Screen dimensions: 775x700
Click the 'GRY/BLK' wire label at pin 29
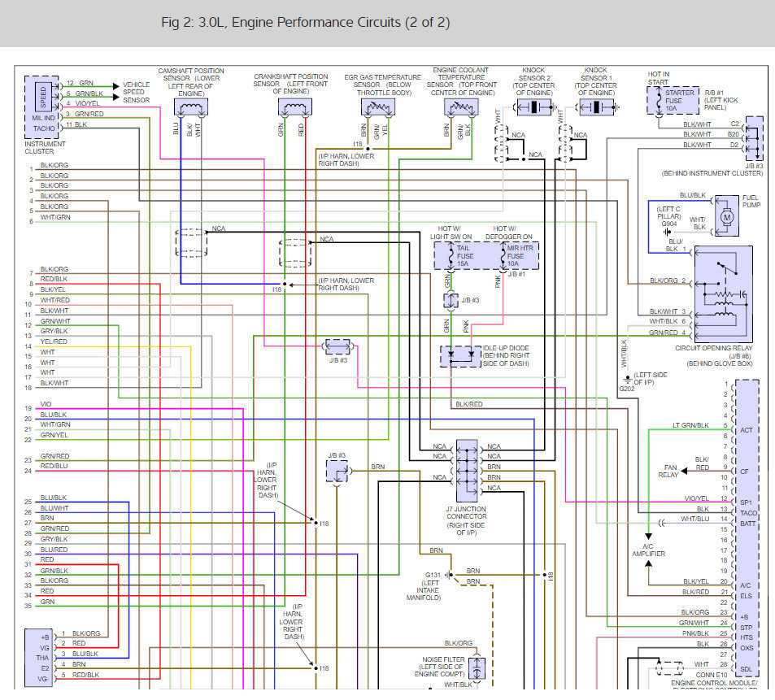click(54, 539)
